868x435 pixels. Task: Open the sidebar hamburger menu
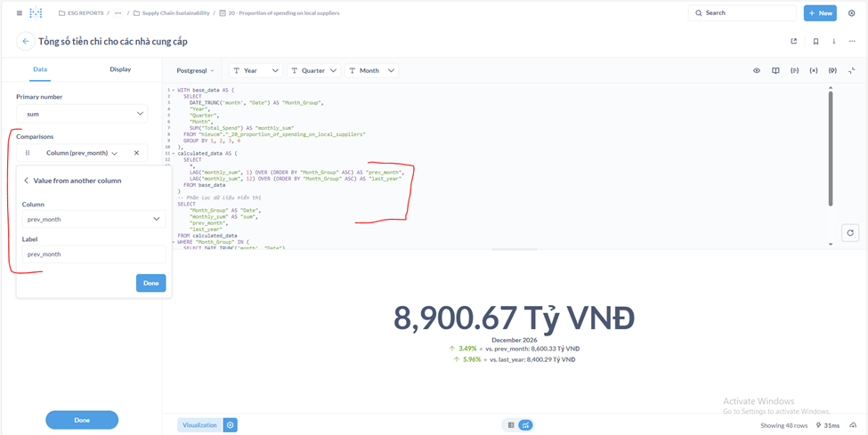[19, 13]
